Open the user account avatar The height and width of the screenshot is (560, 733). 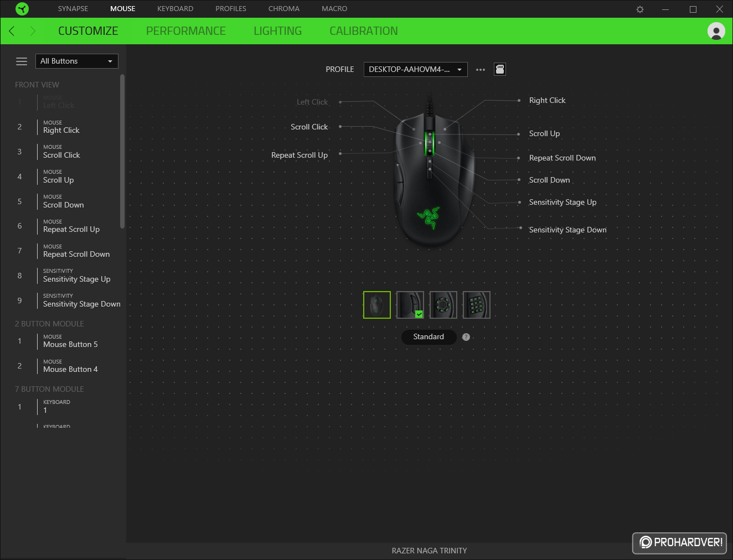716,31
